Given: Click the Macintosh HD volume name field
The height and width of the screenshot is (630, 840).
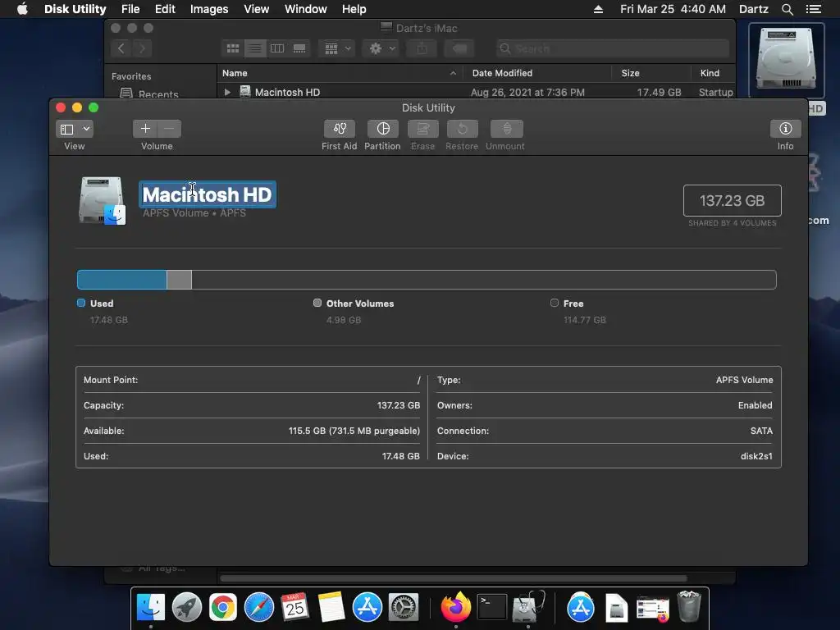Looking at the screenshot, I should point(208,194).
